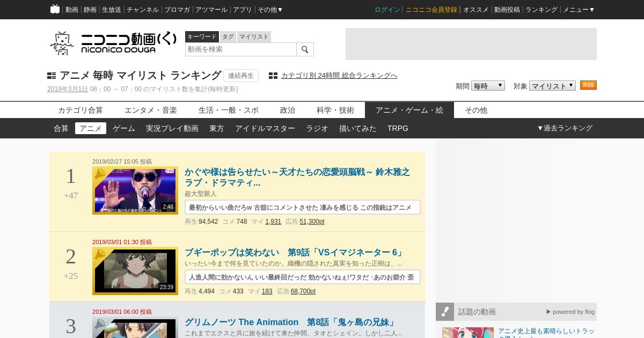Open the ブギーポップは笑わない video thumbnail
The width and height of the screenshot is (644, 338).
point(135,271)
